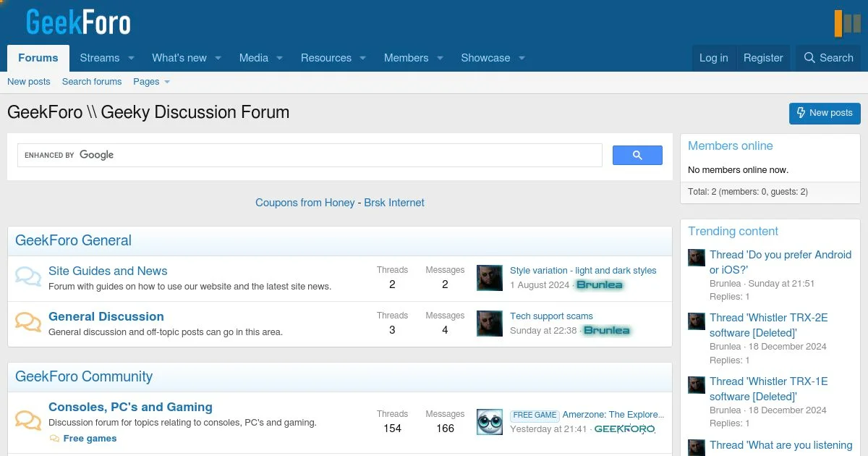Open the Search forums link
Screen dimensions: 868x456
[x=92, y=82]
